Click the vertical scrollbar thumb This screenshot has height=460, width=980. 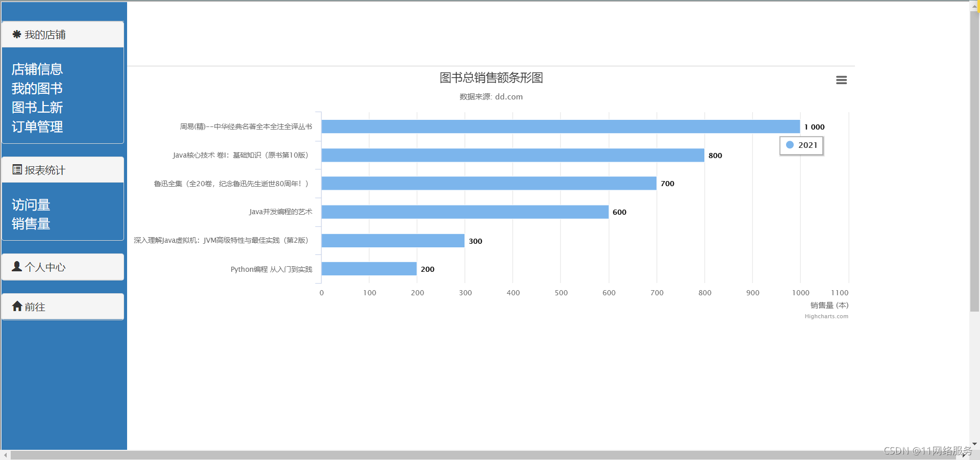(x=974, y=161)
